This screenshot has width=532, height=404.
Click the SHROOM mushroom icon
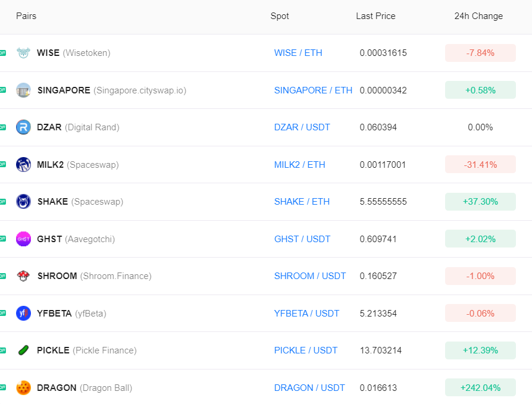(23, 276)
